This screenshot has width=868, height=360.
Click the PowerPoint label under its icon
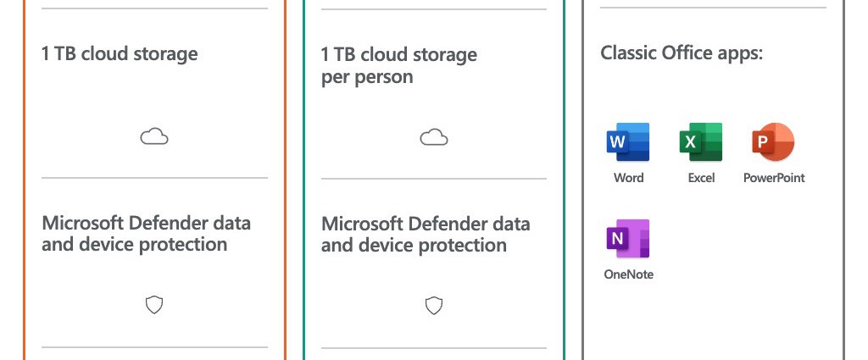[774, 178]
